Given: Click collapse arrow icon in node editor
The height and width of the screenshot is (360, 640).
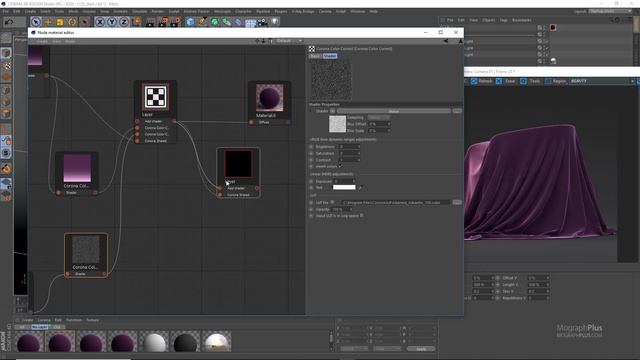Looking at the screenshot, I should click(x=446, y=41).
